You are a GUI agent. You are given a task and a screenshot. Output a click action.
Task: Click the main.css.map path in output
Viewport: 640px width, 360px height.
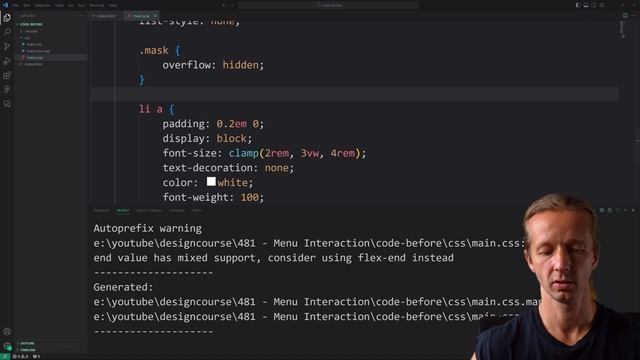click(x=318, y=302)
